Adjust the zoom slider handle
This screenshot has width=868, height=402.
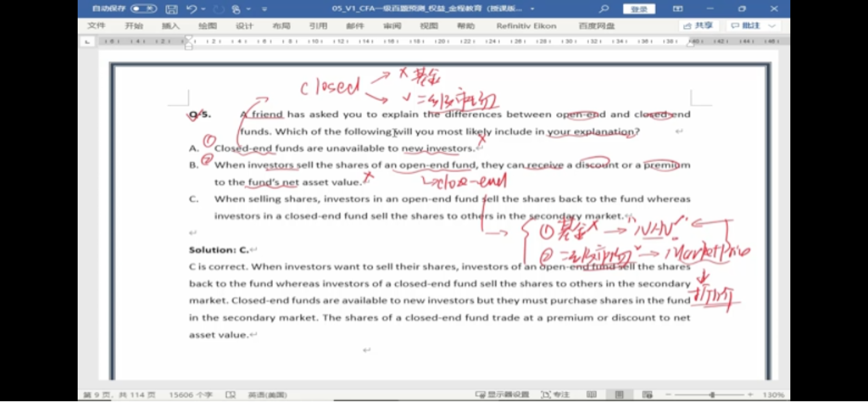coord(712,395)
